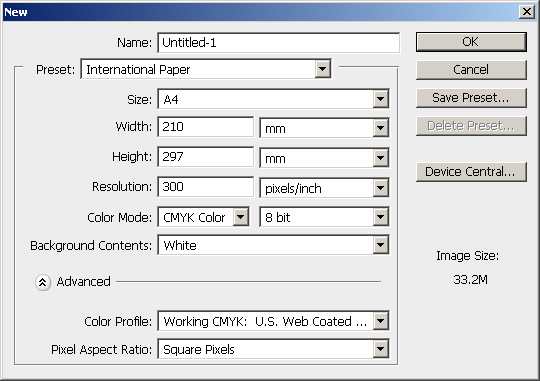Image resolution: width=540 pixels, height=381 pixels.
Task: Click the Image Size: label
Action: (467, 256)
